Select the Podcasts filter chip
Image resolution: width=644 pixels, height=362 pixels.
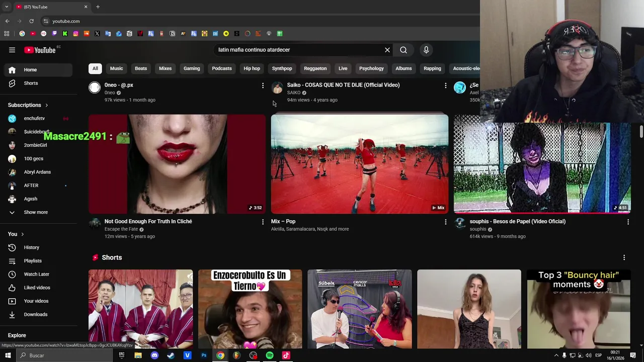222,68
